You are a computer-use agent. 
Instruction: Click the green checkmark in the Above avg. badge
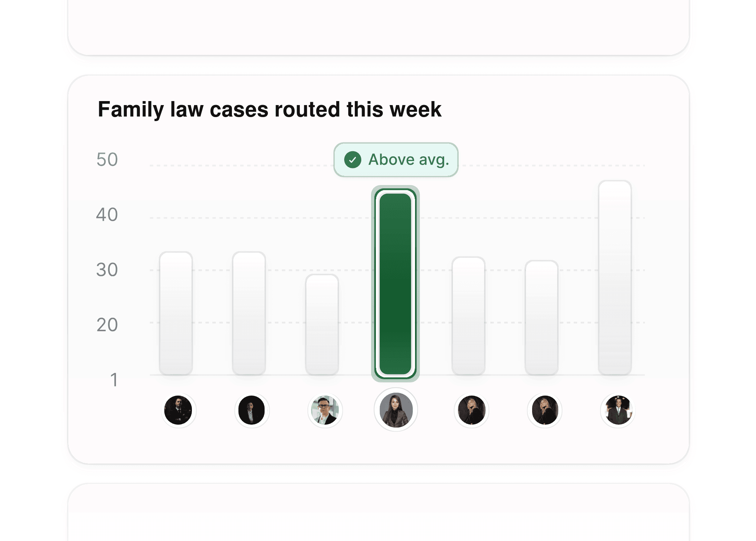(352, 159)
